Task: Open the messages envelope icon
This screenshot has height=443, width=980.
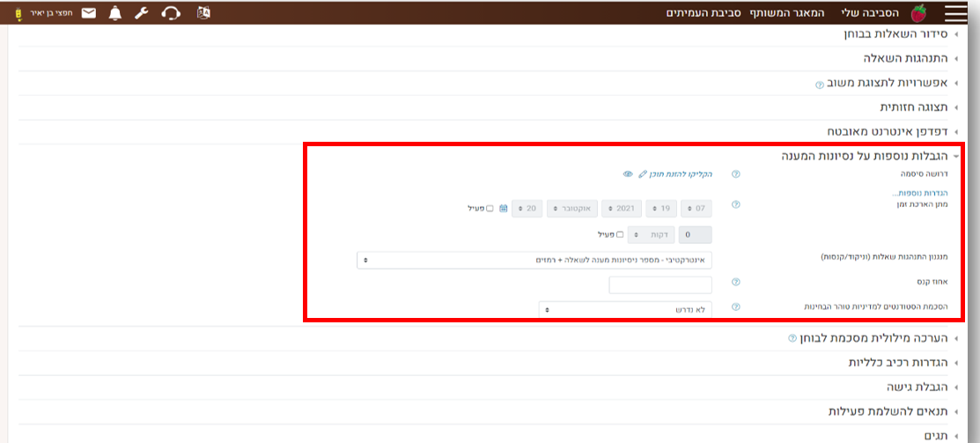Action: 89,13
